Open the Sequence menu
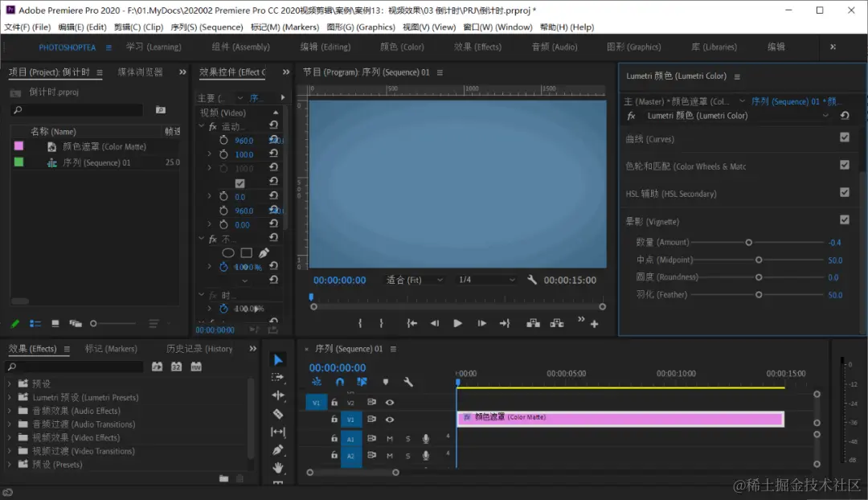 tap(207, 27)
